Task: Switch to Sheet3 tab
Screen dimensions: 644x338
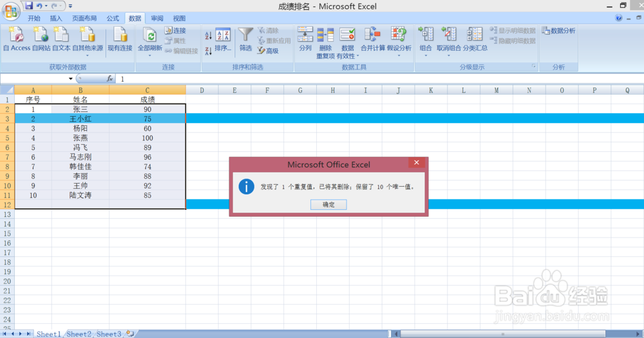Action: [109, 334]
